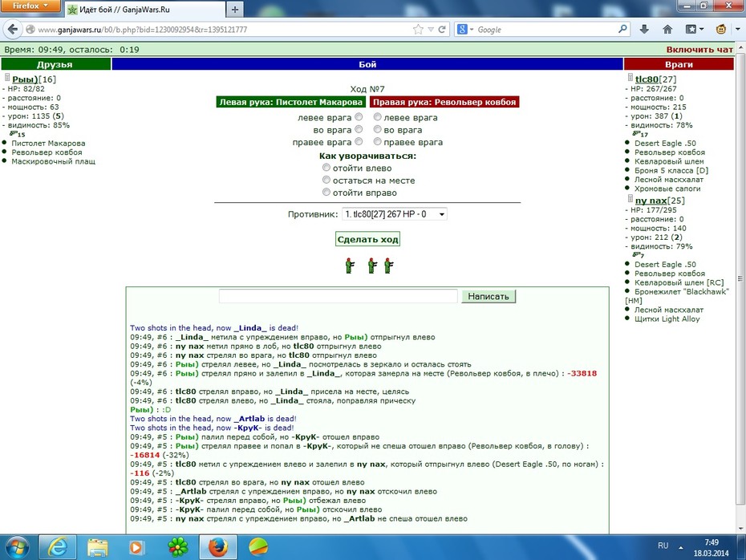Click the info icon next to tlc80
Image resolution: width=746 pixels, height=560 pixels.
(x=630, y=77)
